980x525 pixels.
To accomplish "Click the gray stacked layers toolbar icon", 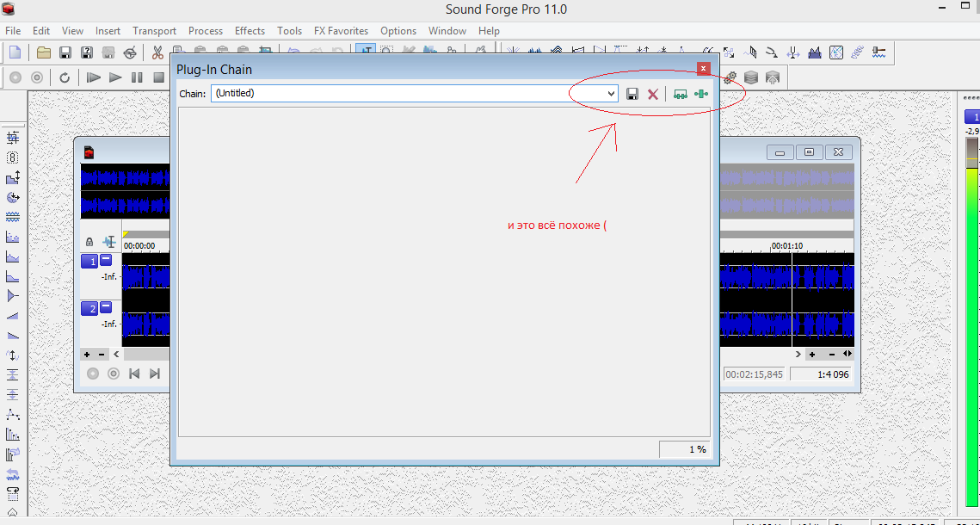I will coord(751,77).
